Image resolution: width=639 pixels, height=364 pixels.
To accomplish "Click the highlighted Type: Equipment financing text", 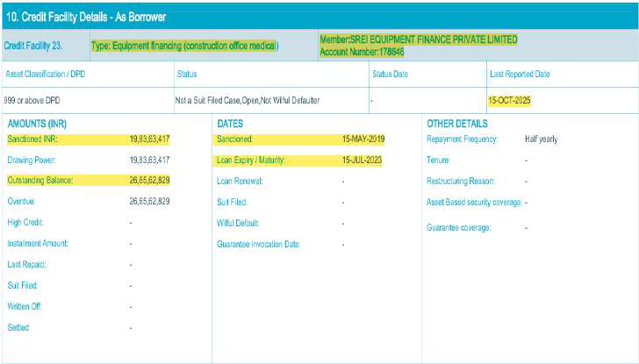I will (x=184, y=46).
